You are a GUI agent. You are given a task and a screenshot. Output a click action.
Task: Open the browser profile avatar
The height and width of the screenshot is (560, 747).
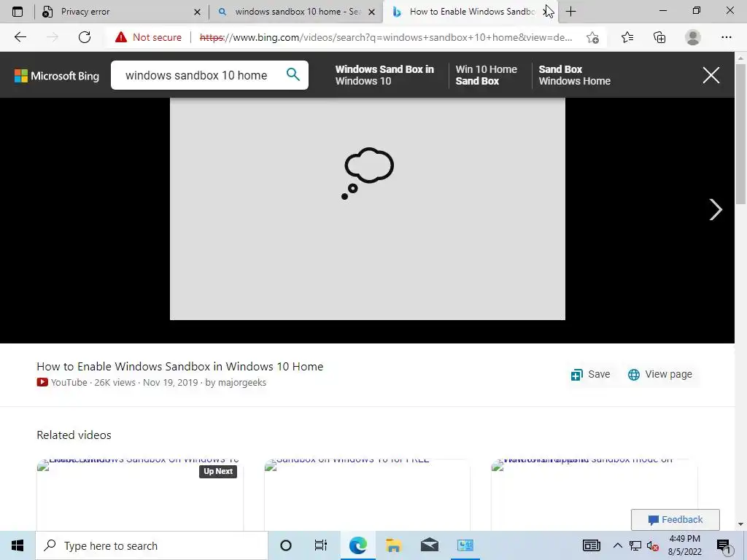[x=693, y=37]
